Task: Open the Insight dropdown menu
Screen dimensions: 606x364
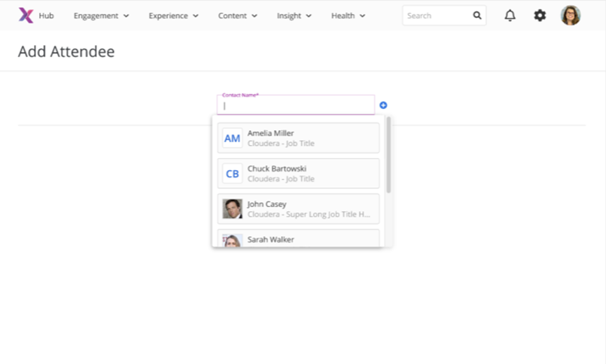Action: [294, 15]
